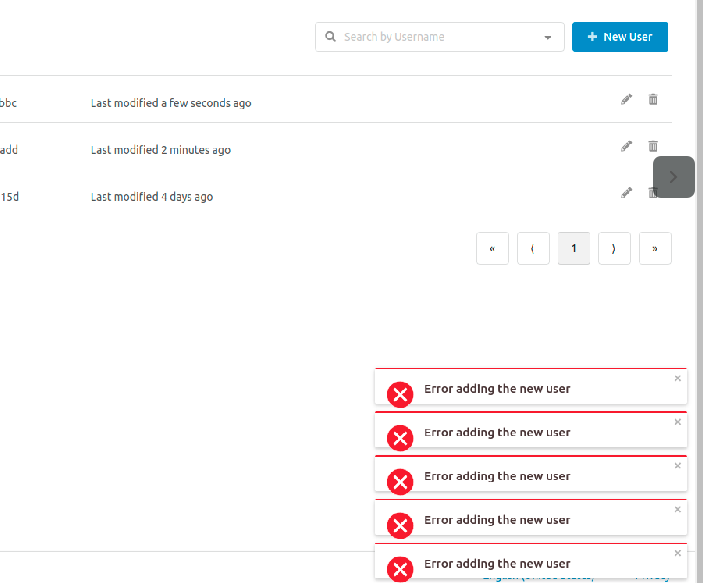Screen dimensions: 703x583
Task: Edit the user modified 4 days ago
Action: pos(626,193)
